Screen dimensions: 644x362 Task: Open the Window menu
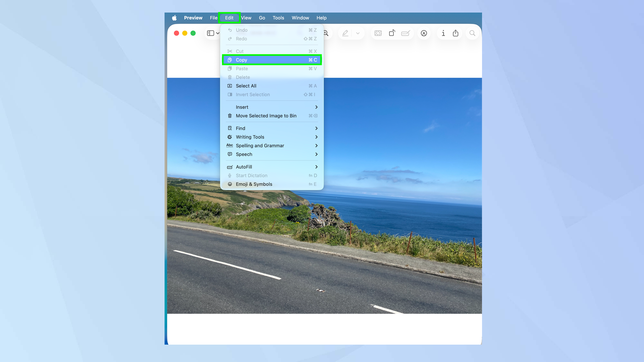pos(300,18)
